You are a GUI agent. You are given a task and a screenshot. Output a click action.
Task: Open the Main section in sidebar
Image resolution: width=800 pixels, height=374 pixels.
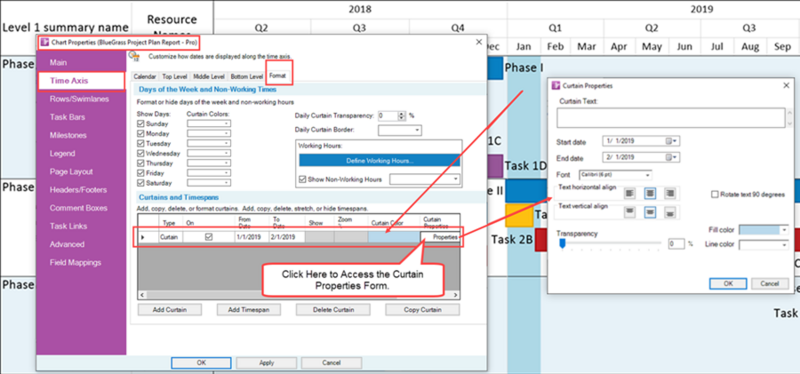(x=58, y=63)
